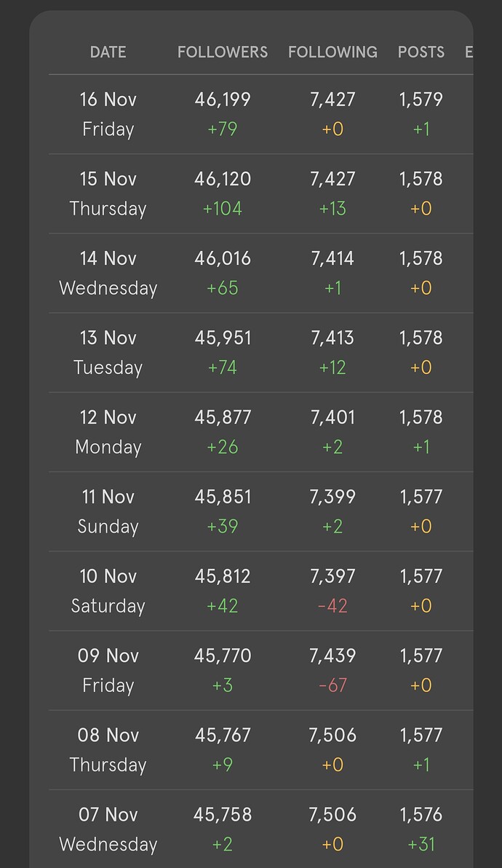The height and width of the screenshot is (868, 502).
Task: Click the -42 following change on Saturday
Action: (332, 606)
